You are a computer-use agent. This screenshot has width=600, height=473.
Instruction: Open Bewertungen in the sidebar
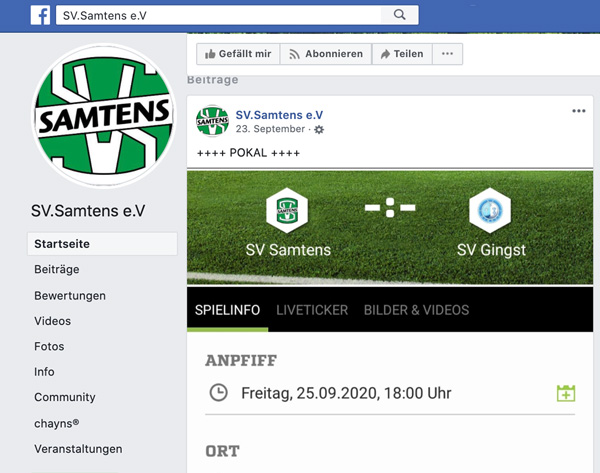click(70, 295)
